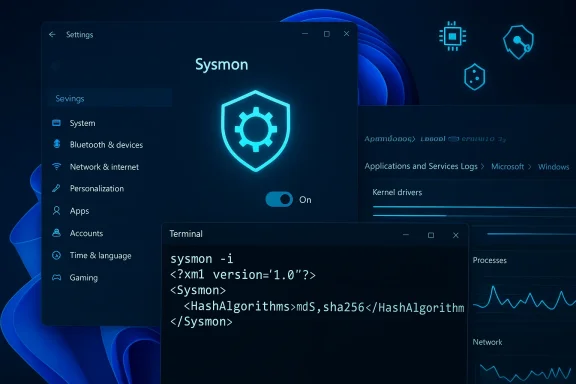Image resolution: width=576 pixels, height=384 pixels.
Task: Click the Sysmon heading in Settings
Action: [222, 65]
